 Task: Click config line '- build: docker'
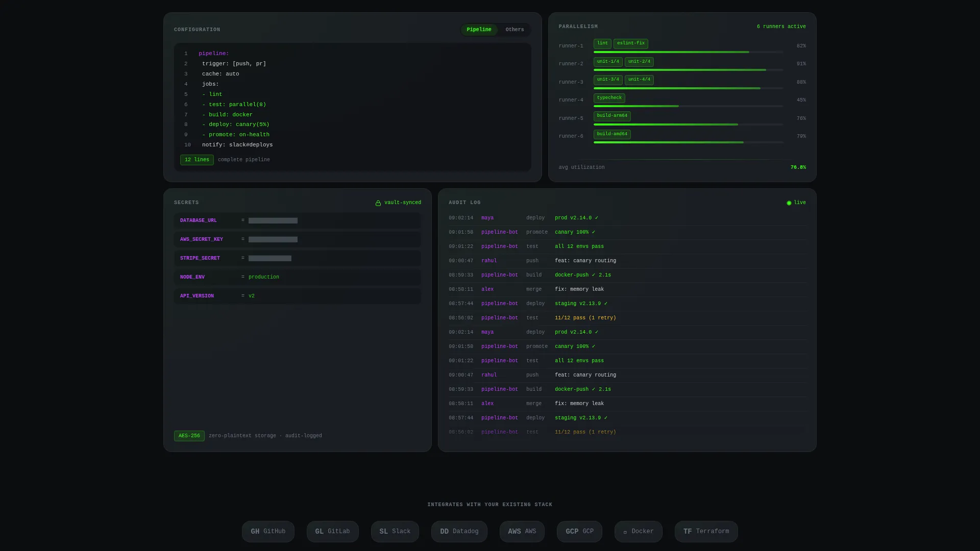point(227,115)
